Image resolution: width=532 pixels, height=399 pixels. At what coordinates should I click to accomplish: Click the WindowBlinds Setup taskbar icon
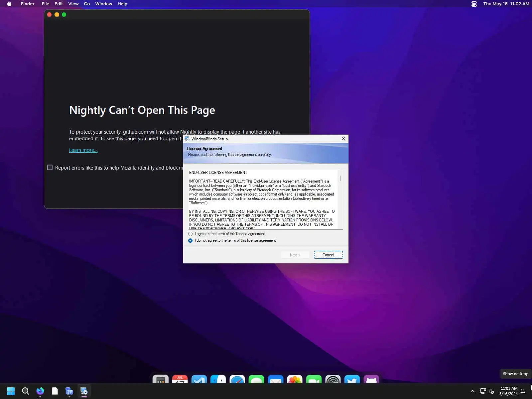tap(84, 391)
